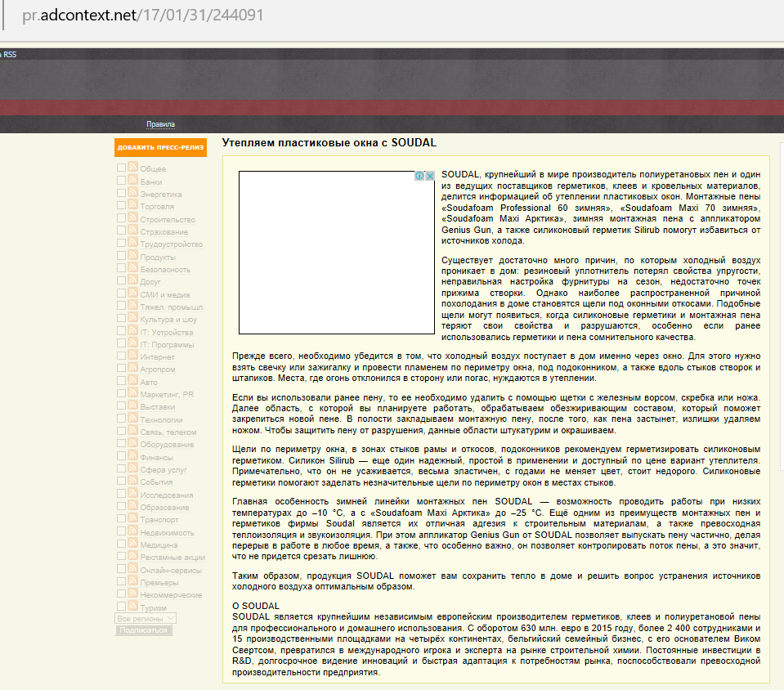Check the Финансы category checkbox
Image resolution: width=784 pixels, height=690 pixels.
pyautogui.click(x=122, y=456)
